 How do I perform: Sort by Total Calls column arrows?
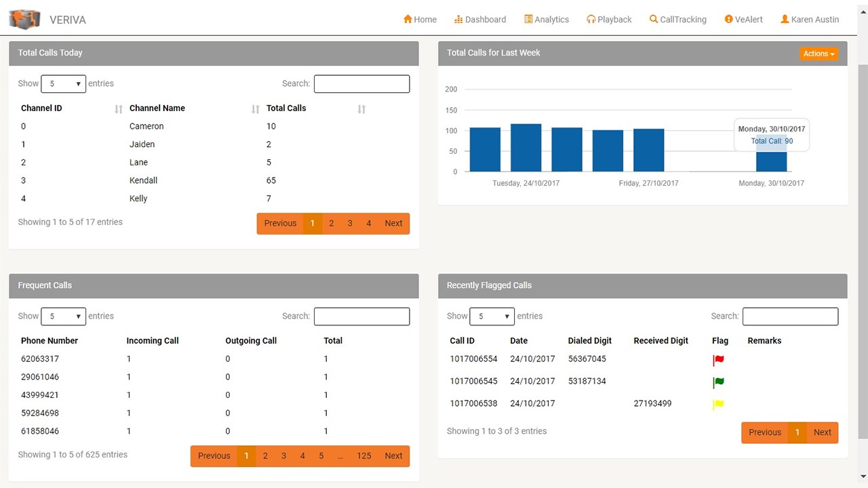pos(361,109)
